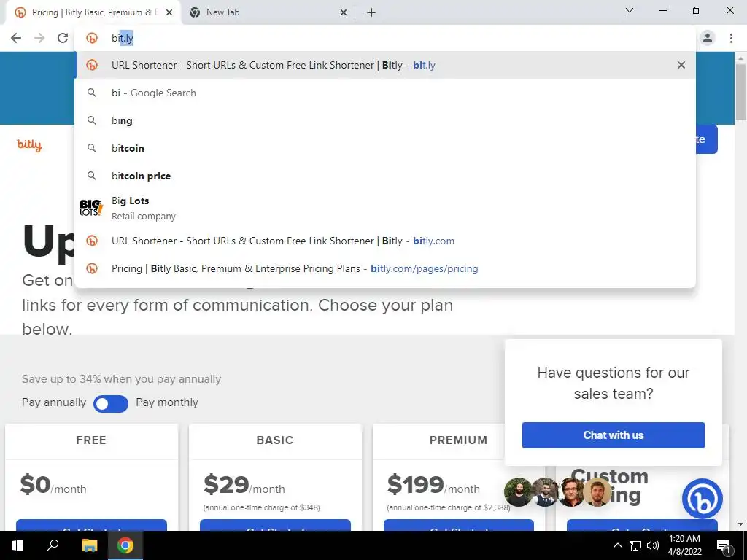
Task: Switch to the New Tab tab
Action: click(268, 13)
